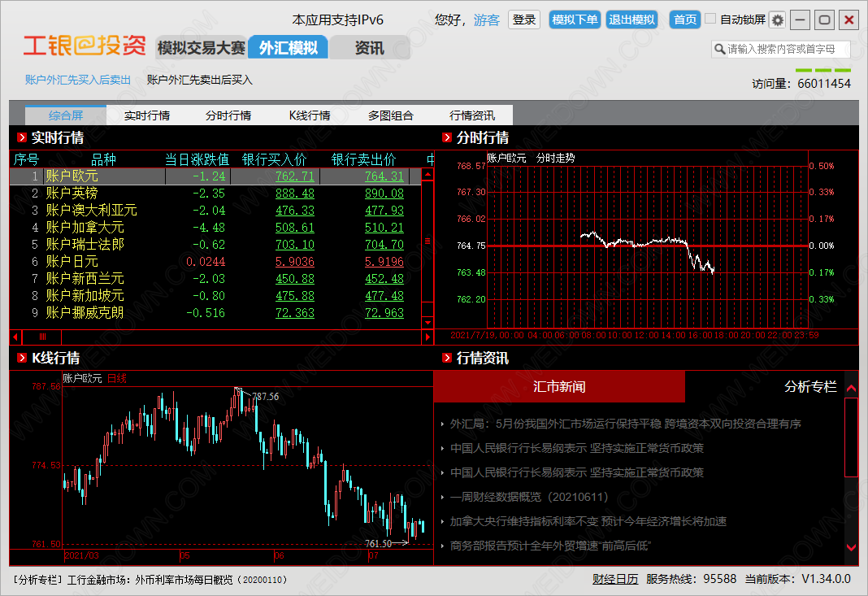This screenshot has height=596, width=868.
Task: Click 账户挪威克朗 buy price 72.363
Action: pos(295,313)
